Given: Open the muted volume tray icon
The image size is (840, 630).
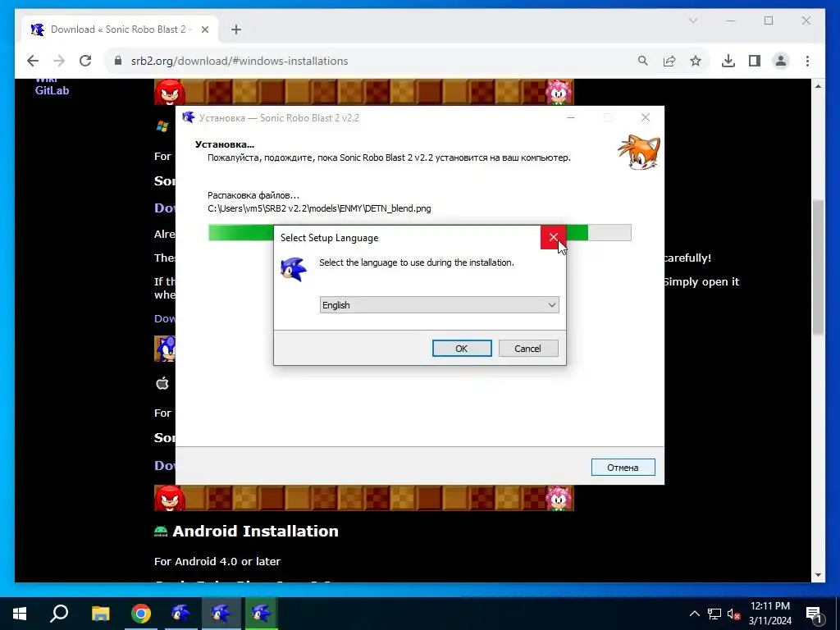Looking at the screenshot, I should tap(733, 614).
